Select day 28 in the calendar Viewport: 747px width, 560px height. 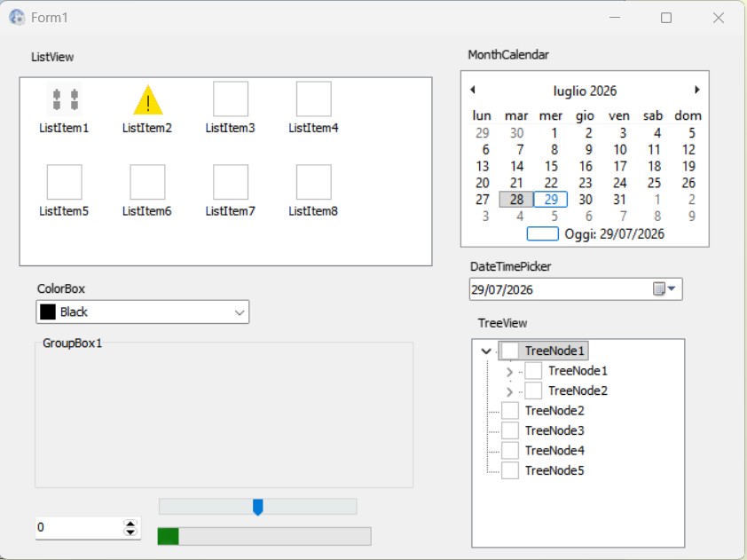(x=516, y=199)
